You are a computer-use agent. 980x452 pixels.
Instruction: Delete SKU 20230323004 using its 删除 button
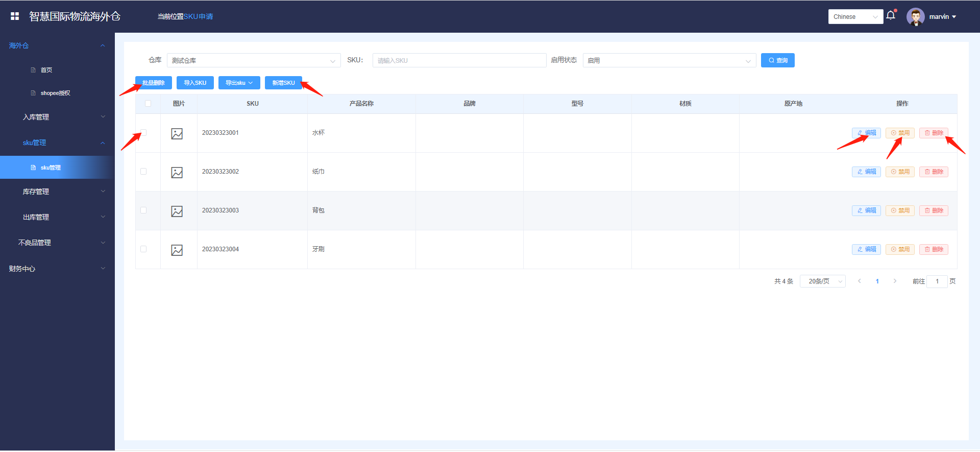pos(934,249)
